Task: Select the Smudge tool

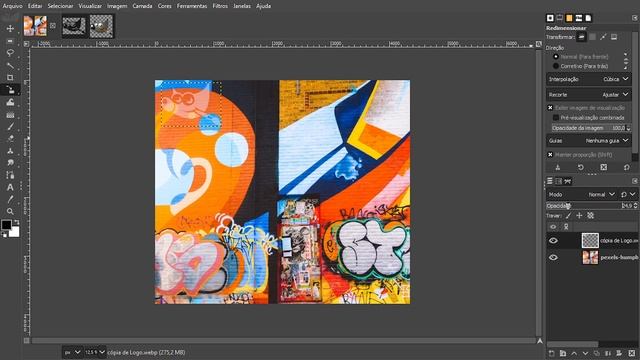Action: click(10, 163)
